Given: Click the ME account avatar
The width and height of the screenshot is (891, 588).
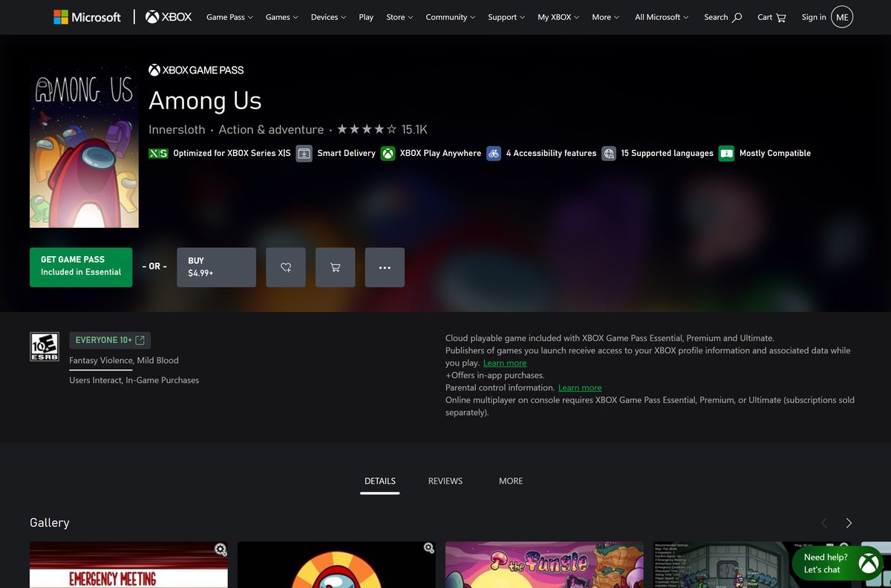Looking at the screenshot, I should tap(842, 17).
